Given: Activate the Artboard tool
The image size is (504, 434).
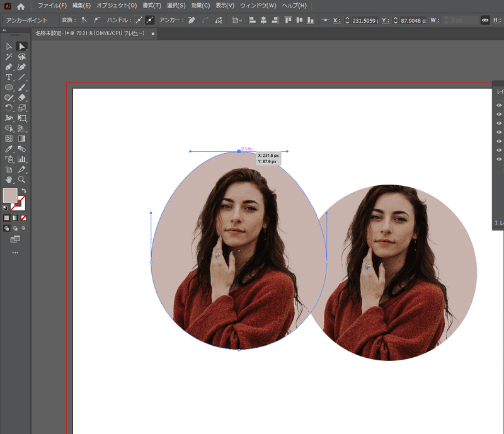Looking at the screenshot, I should [9, 169].
